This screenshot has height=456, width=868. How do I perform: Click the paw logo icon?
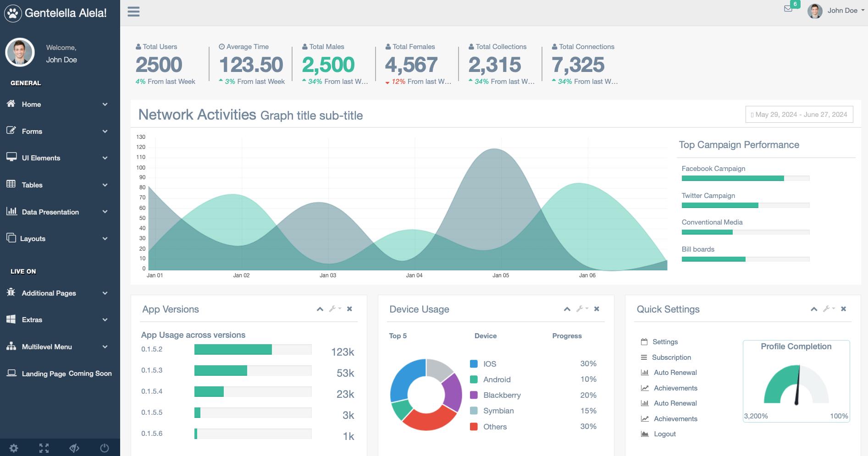pyautogui.click(x=13, y=13)
